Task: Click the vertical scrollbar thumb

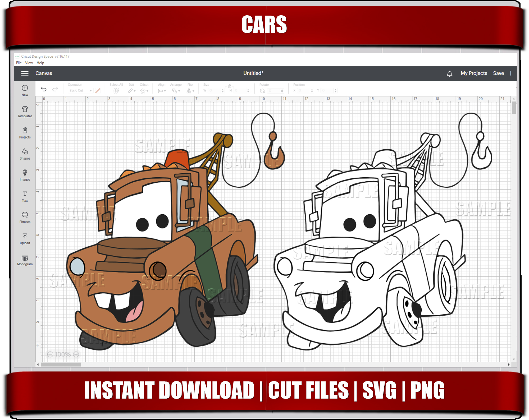Action: pyautogui.click(x=514, y=108)
